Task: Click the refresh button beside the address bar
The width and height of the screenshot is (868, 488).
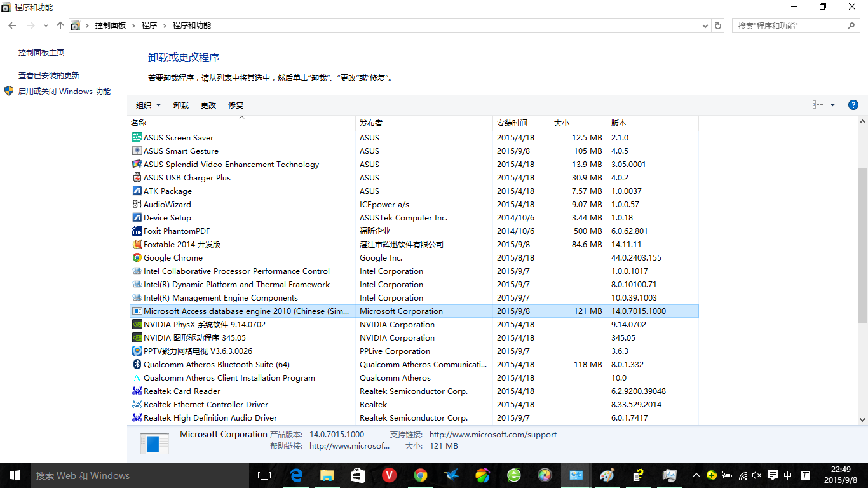Action: 718,25
